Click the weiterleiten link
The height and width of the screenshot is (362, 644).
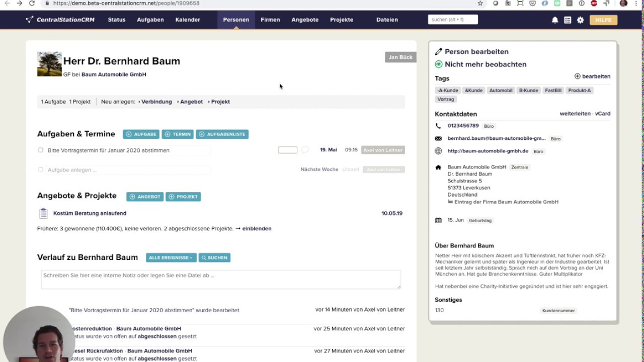point(575,114)
